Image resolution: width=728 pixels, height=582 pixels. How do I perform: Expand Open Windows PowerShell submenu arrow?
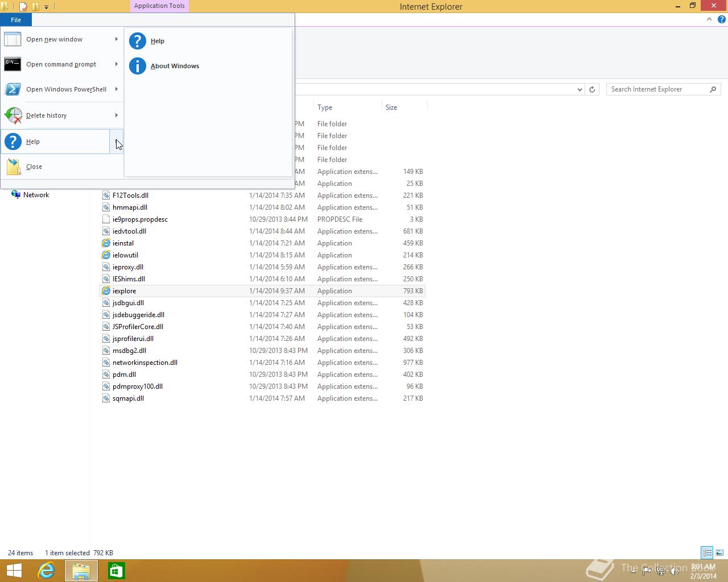pos(117,89)
